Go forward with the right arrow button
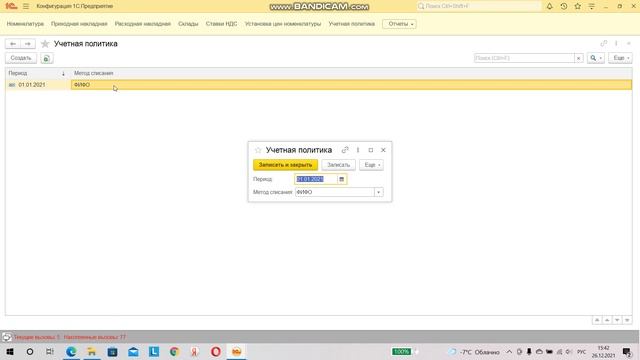The width and height of the screenshot is (640, 360). 27,44
